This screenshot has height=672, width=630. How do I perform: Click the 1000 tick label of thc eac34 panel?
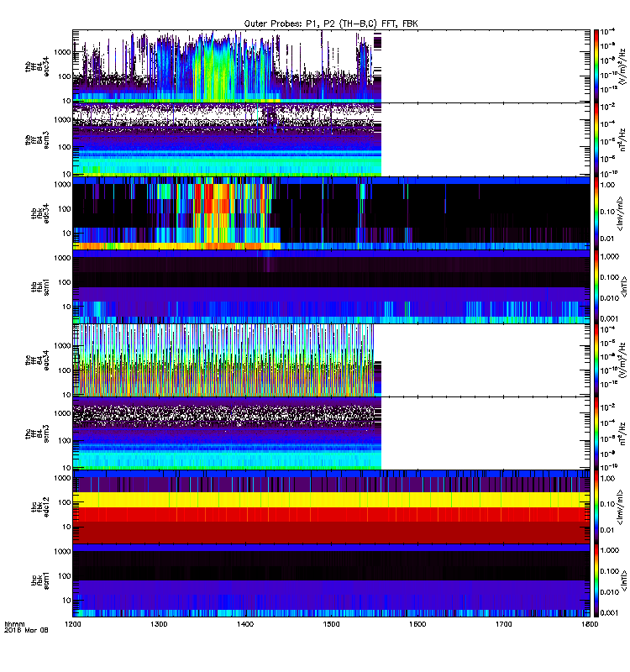tap(62, 346)
